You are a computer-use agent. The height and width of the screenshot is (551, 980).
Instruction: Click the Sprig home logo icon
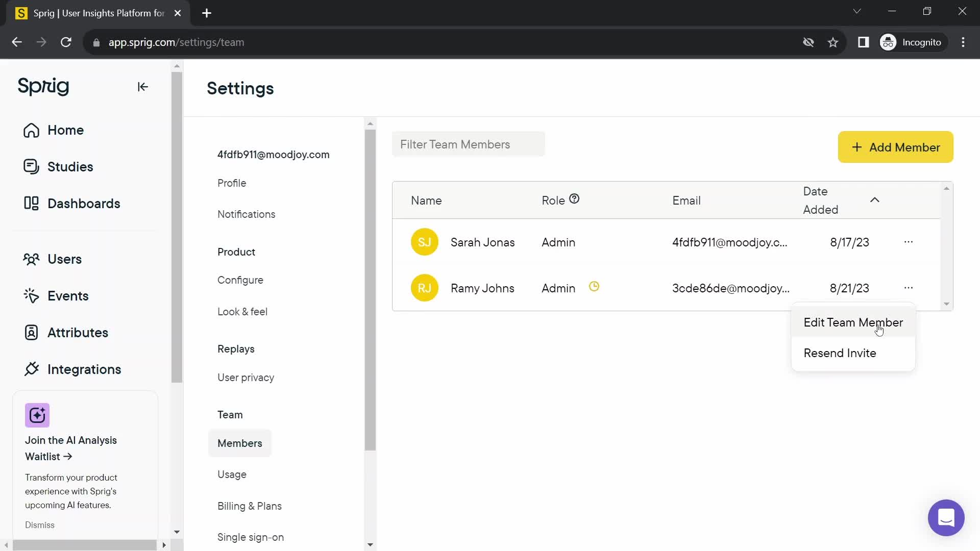[43, 86]
